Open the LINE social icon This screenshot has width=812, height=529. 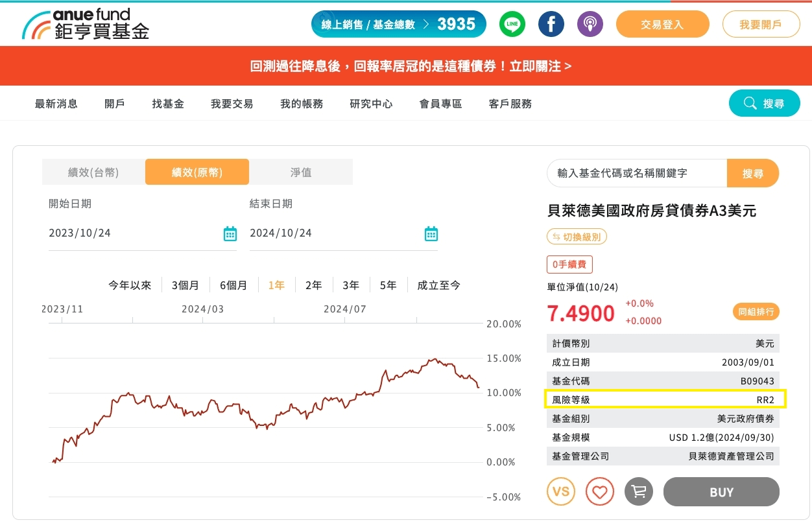point(512,25)
